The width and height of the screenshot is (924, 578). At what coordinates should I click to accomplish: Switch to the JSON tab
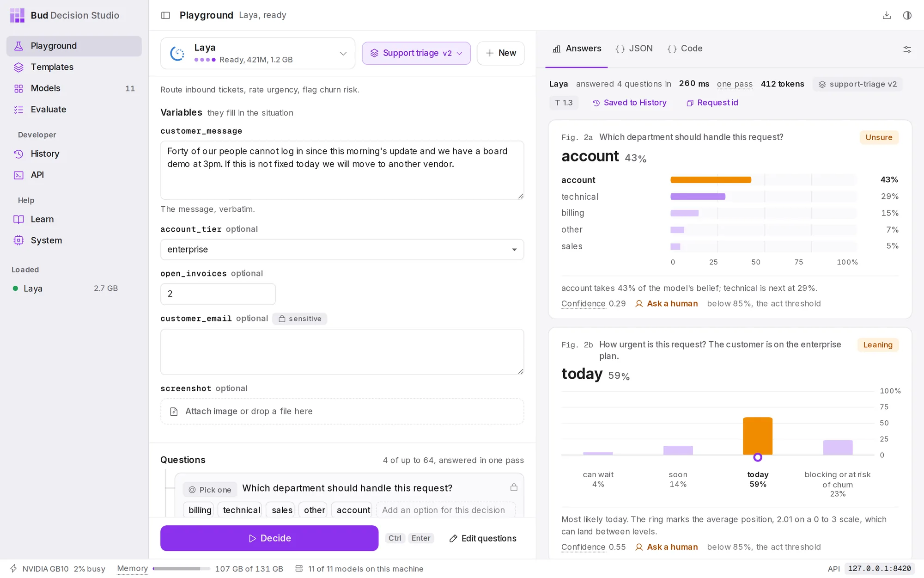(x=634, y=49)
